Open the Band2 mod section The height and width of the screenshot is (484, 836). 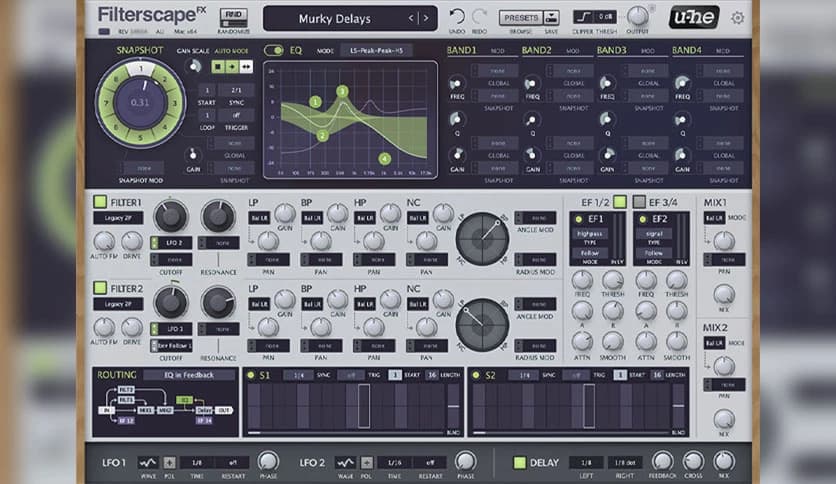tap(573, 51)
